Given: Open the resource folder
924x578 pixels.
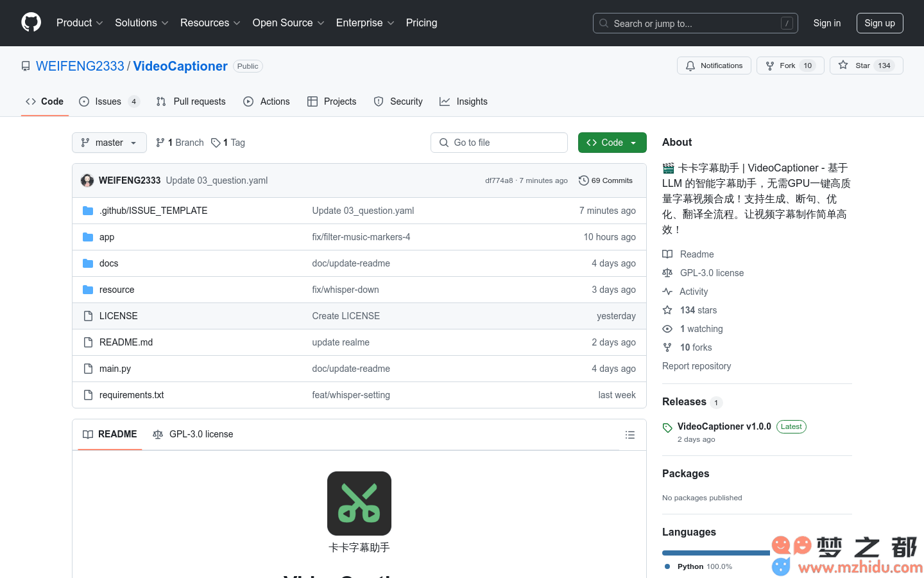Looking at the screenshot, I should click(x=117, y=290).
